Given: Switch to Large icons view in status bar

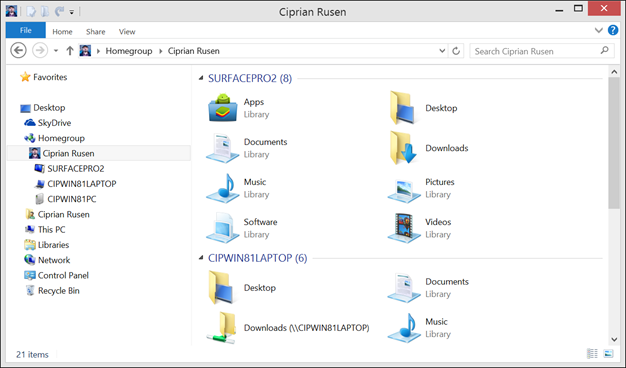Looking at the screenshot, I should 608,354.
